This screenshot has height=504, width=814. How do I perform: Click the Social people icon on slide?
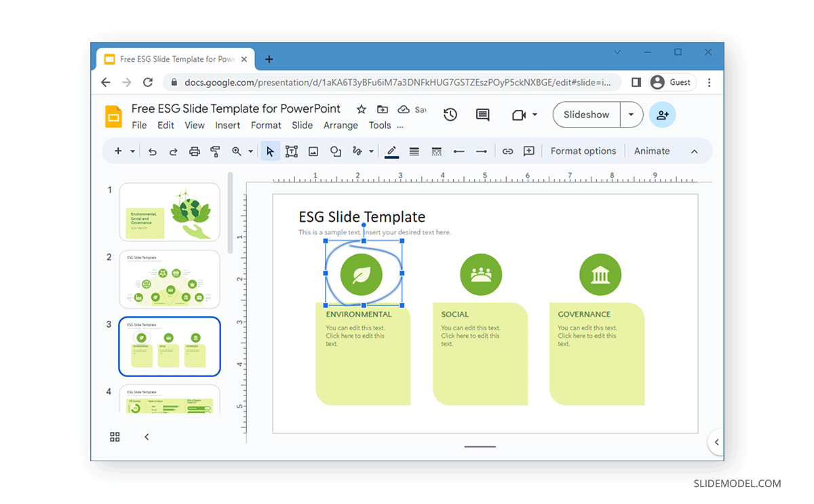[x=481, y=275]
